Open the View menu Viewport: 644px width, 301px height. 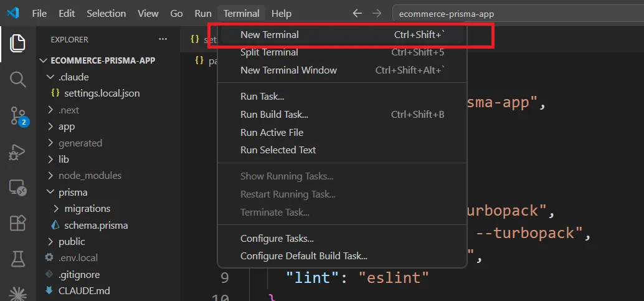click(x=148, y=14)
